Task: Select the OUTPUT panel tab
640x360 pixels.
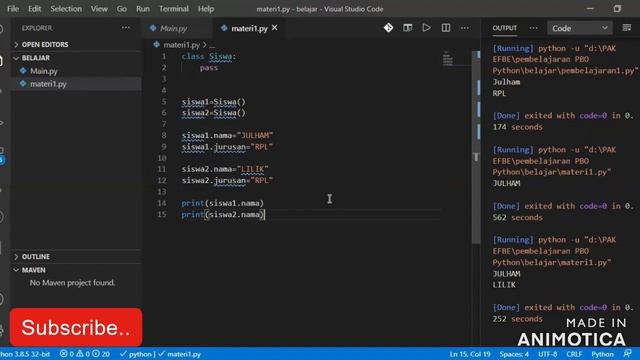Action: (504, 28)
